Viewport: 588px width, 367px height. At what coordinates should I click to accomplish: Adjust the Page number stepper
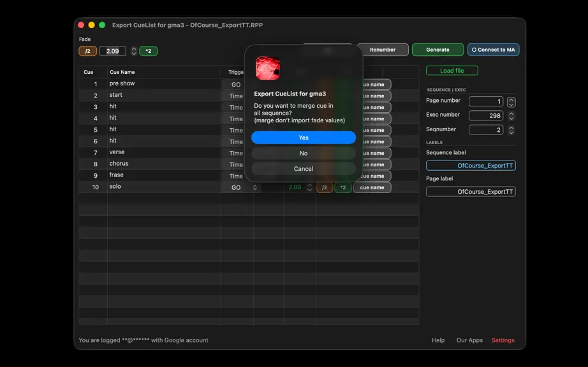coord(511,101)
